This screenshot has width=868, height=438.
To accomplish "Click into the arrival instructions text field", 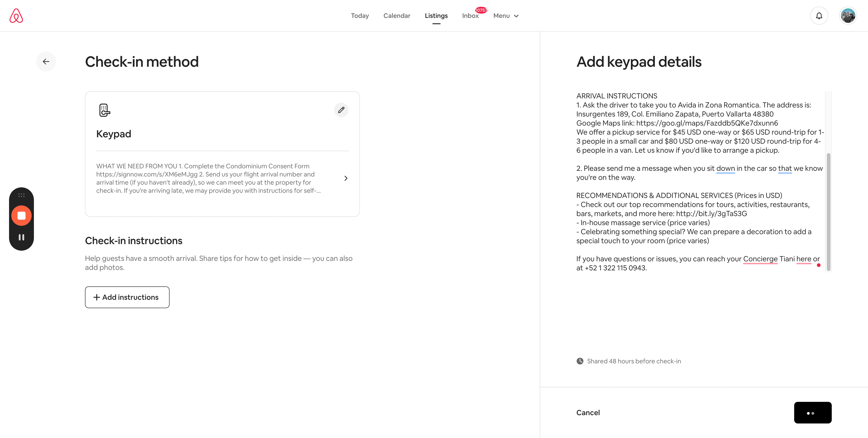I will [700, 182].
